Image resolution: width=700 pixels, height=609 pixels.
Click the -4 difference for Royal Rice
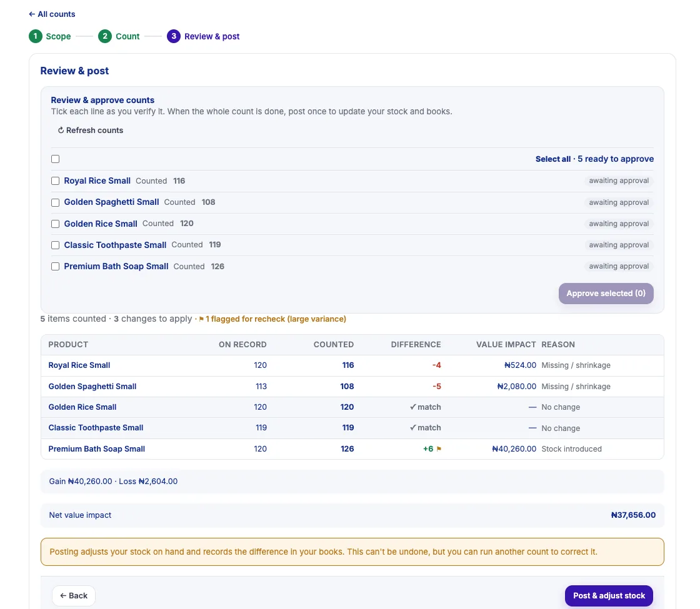point(437,365)
